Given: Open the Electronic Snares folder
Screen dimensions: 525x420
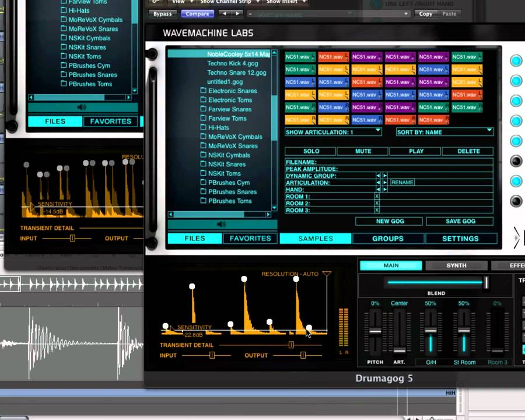Looking at the screenshot, I should [232, 91].
